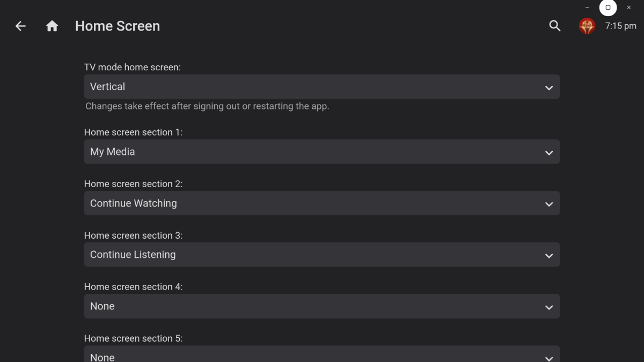The height and width of the screenshot is (362, 644).
Task: Open the TV mode home screen dropdown
Action: click(322, 86)
